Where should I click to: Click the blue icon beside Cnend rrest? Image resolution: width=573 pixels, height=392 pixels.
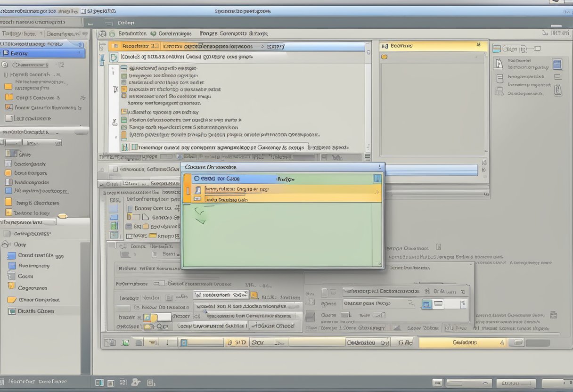click(x=11, y=256)
